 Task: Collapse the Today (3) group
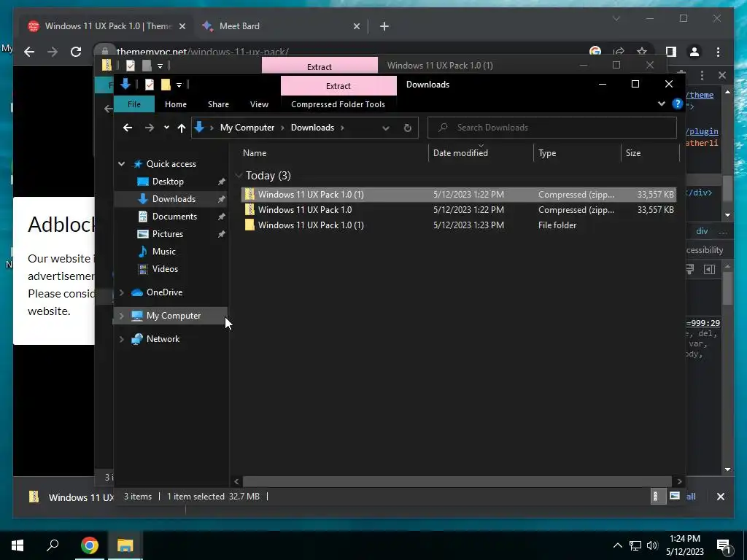239,176
